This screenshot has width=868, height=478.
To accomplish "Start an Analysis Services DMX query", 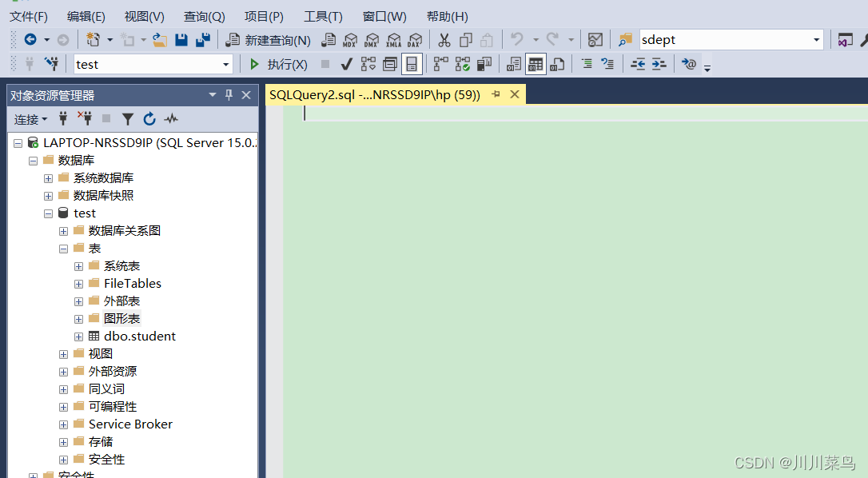I will 372,40.
